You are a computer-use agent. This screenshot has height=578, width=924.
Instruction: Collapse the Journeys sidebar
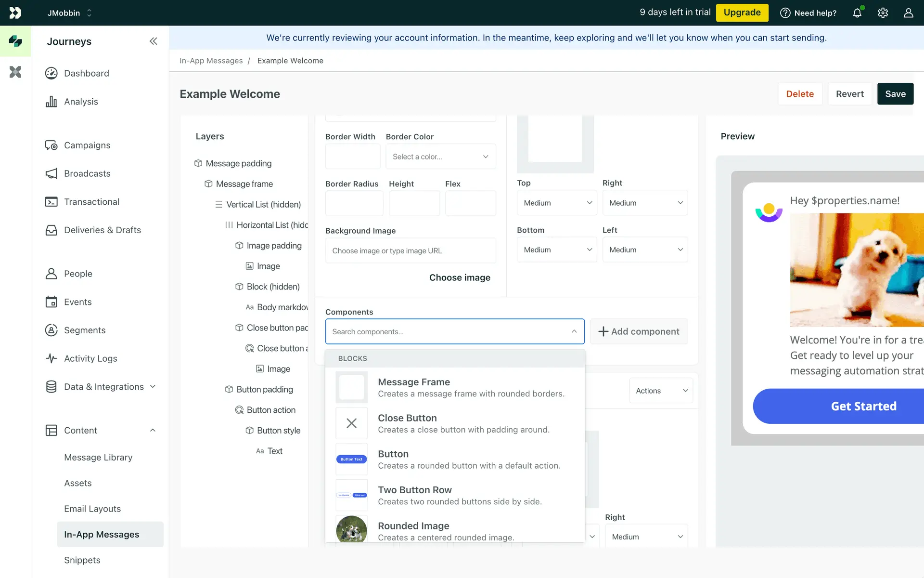pos(153,41)
